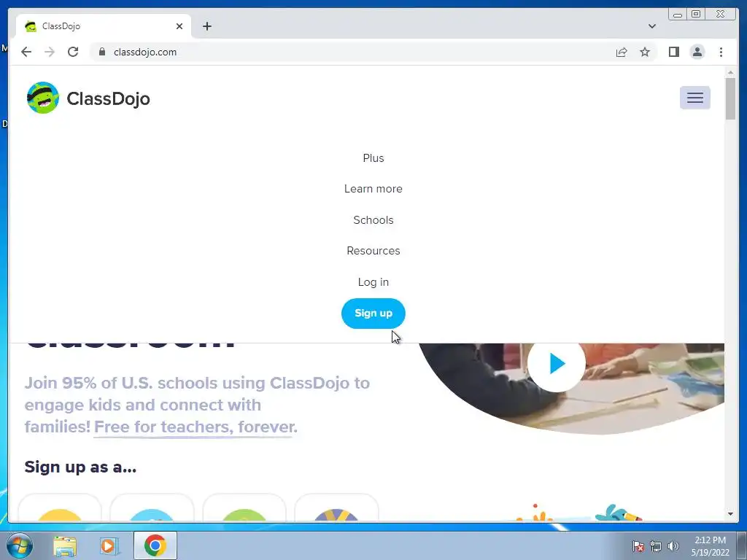
Task: Click the classdojo.com address bar
Action: (352, 52)
